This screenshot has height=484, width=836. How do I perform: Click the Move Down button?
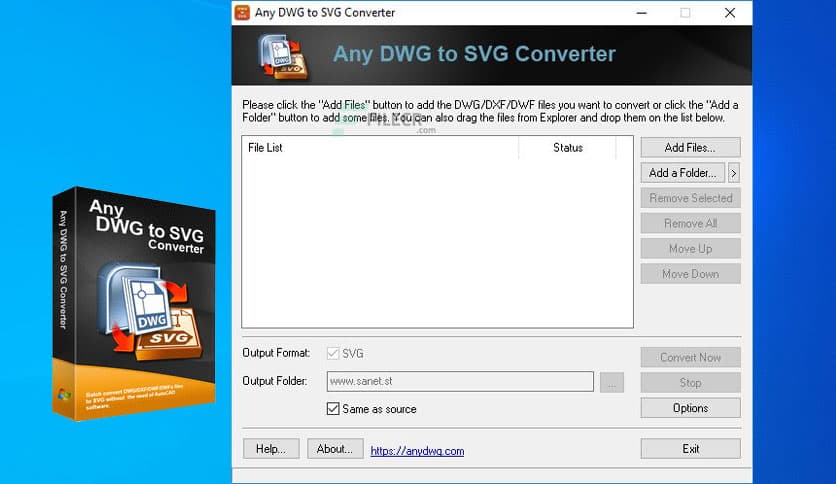point(690,274)
